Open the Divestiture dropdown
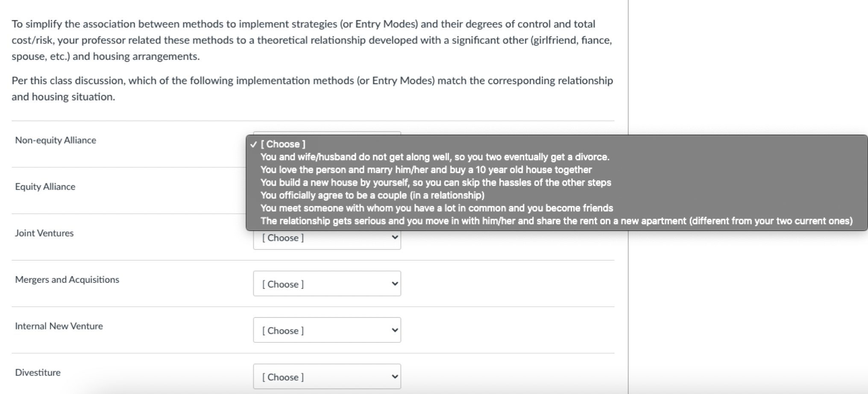 point(327,376)
